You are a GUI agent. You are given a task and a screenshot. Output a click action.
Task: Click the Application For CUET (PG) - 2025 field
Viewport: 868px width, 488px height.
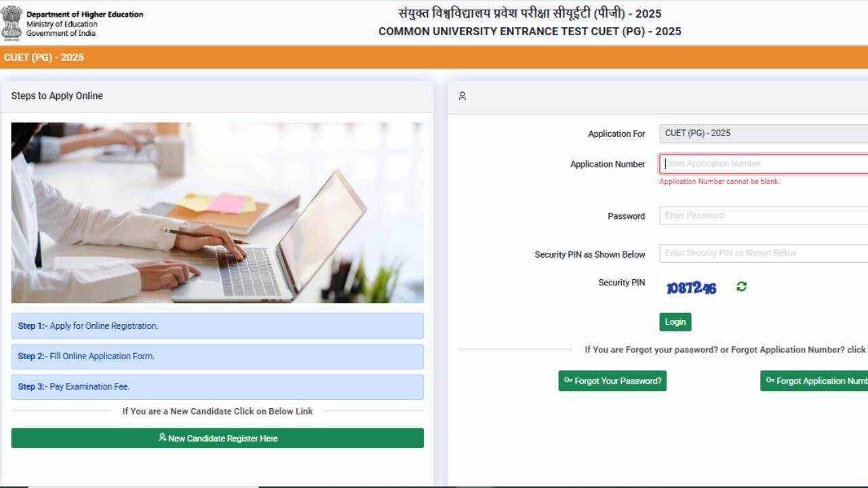(764, 134)
